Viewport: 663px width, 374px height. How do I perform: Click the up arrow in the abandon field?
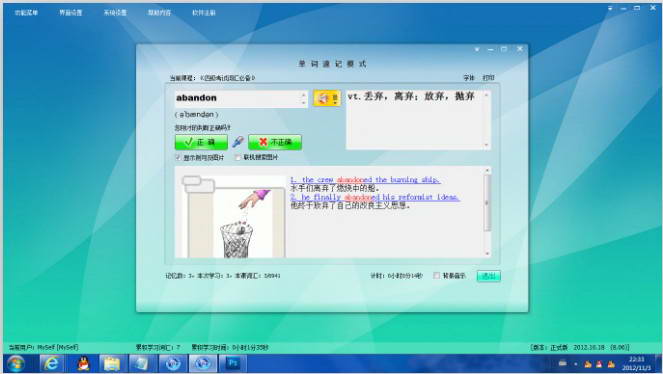[304, 94]
